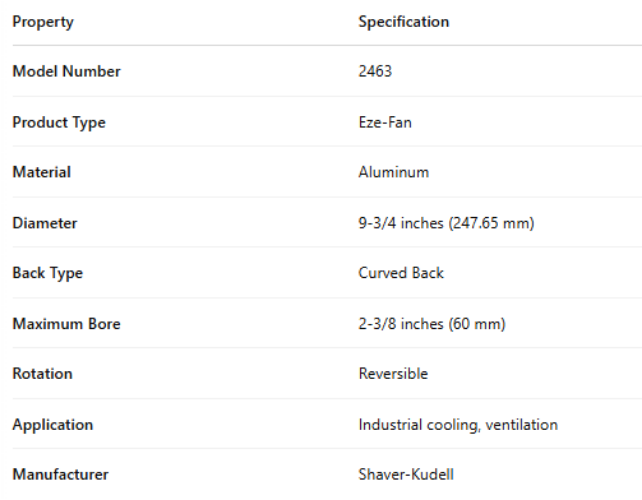The height and width of the screenshot is (500, 642).
Task: Click the Specification column header
Action: point(403,22)
